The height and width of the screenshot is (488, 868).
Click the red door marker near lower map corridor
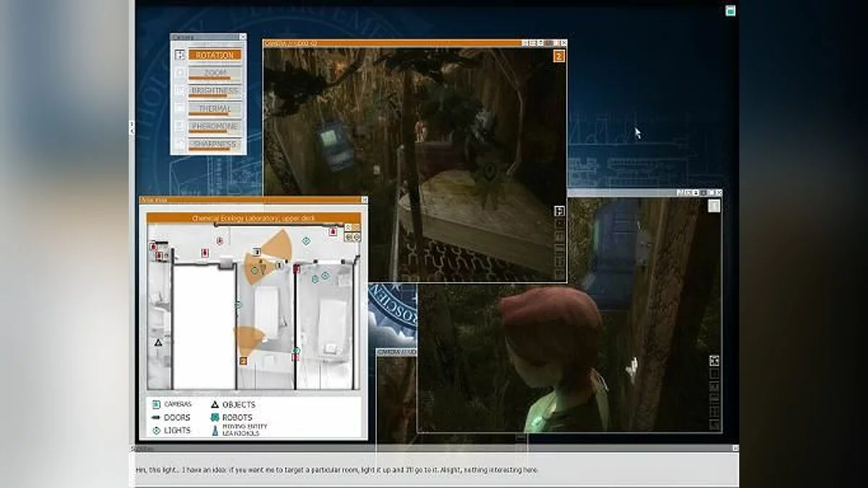[295, 356]
